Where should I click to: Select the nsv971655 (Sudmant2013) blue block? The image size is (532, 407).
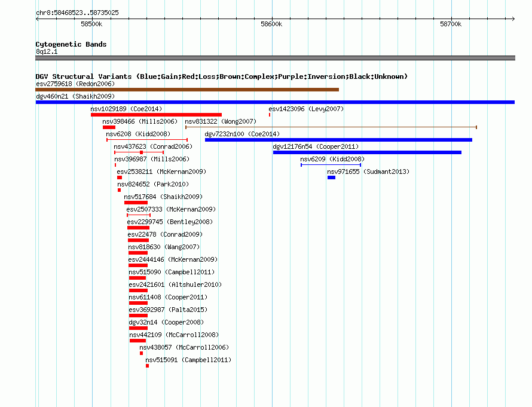point(332,178)
